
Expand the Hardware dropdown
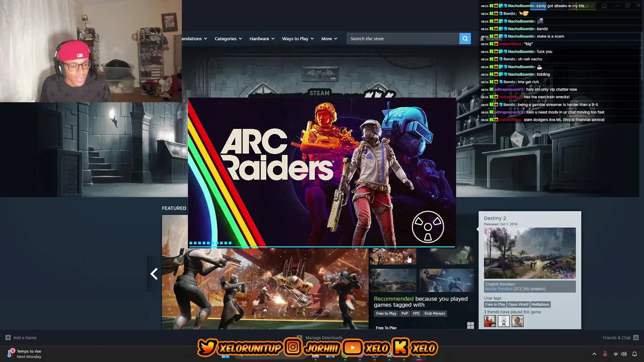pyautogui.click(x=262, y=39)
